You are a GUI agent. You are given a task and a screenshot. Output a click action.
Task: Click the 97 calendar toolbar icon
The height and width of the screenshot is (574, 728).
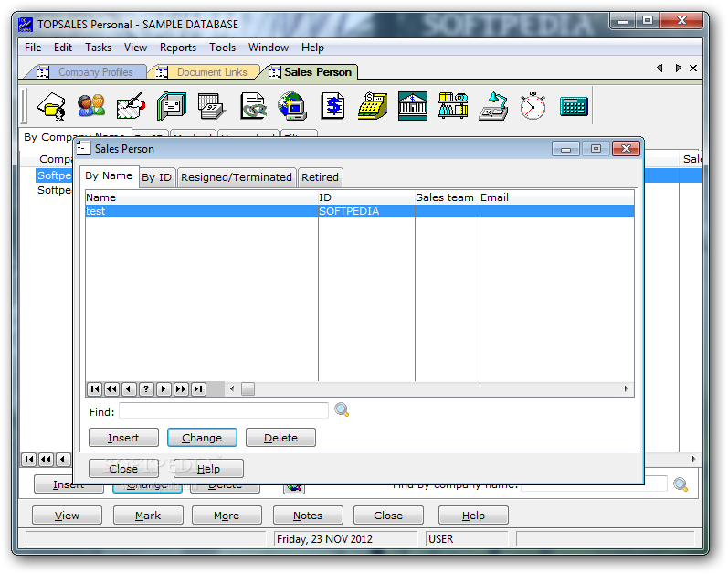pyautogui.click(x=212, y=106)
